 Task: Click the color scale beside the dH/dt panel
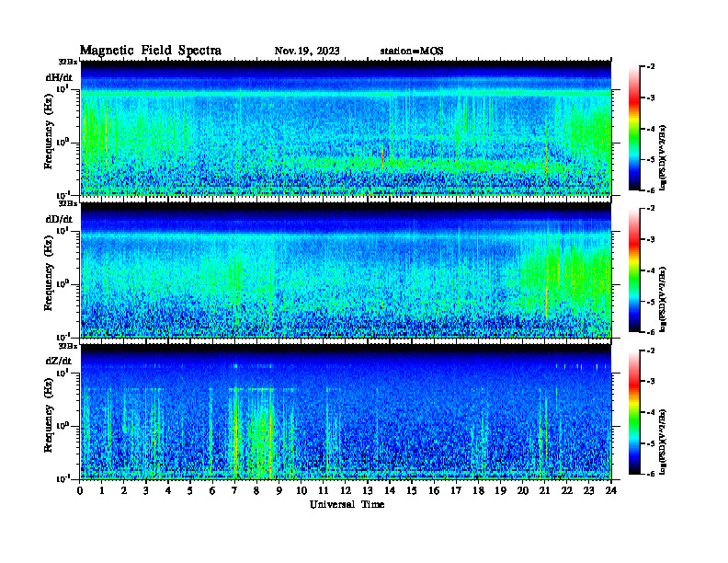coord(634,128)
